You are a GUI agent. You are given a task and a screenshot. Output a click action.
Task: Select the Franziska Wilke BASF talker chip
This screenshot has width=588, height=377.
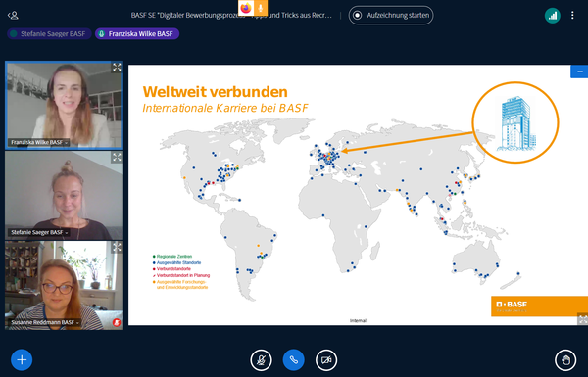pyautogui.click(x=137, y=33)
